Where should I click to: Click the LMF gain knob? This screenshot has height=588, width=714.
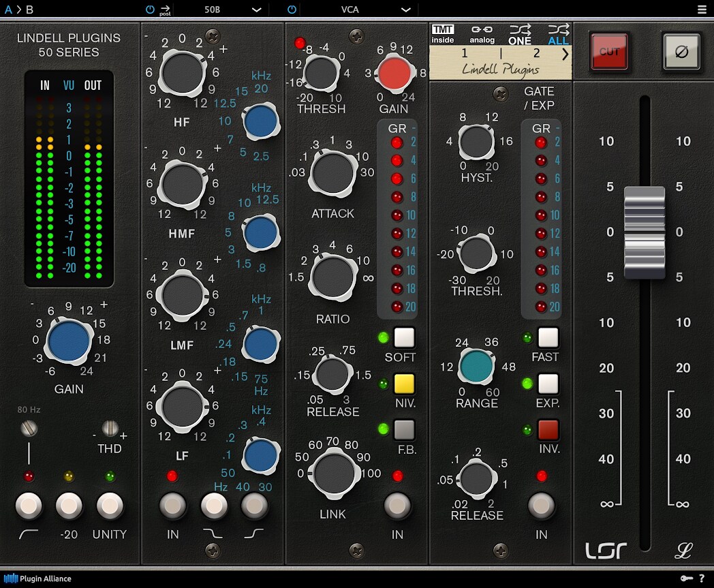click(182, 296)
